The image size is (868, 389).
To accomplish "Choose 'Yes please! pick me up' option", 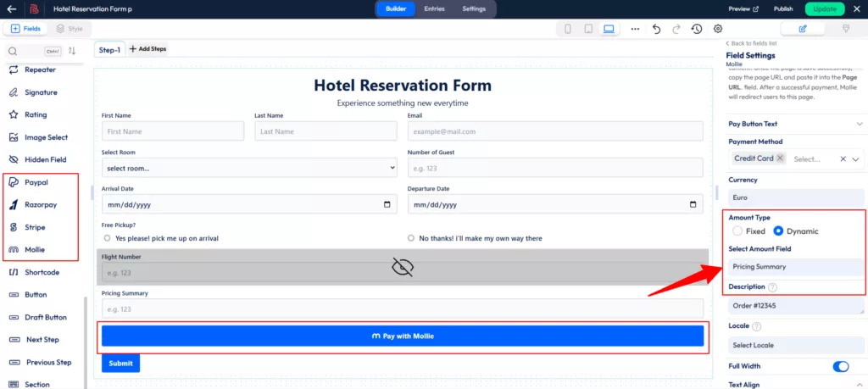I will [108, 238].
